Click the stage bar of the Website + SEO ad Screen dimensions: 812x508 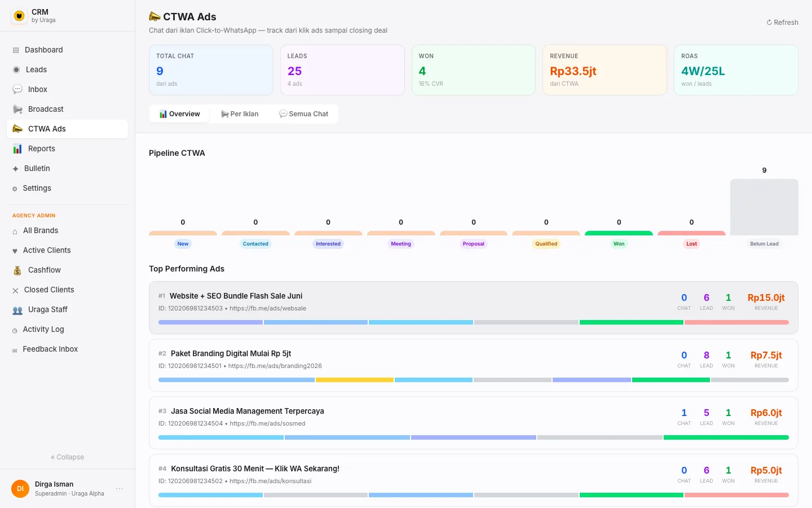474,322
